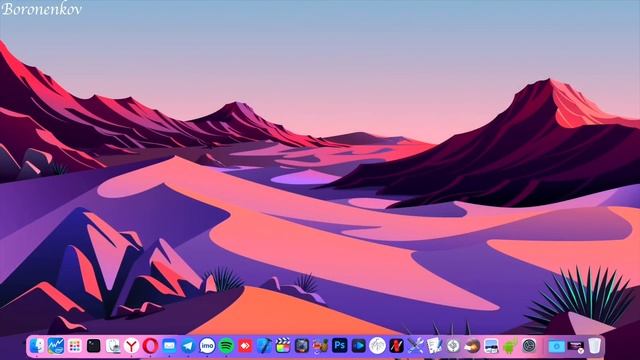Open the blue folder stack in dock
Screen dimensions: 640x360
point(556,346)
